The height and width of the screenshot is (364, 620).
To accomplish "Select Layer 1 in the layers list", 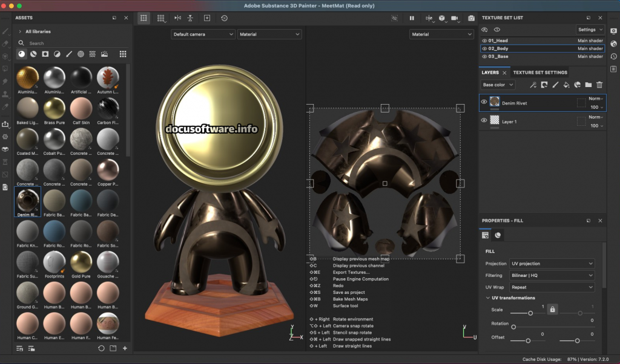I will pyautogui.click(x=542, y=121).
